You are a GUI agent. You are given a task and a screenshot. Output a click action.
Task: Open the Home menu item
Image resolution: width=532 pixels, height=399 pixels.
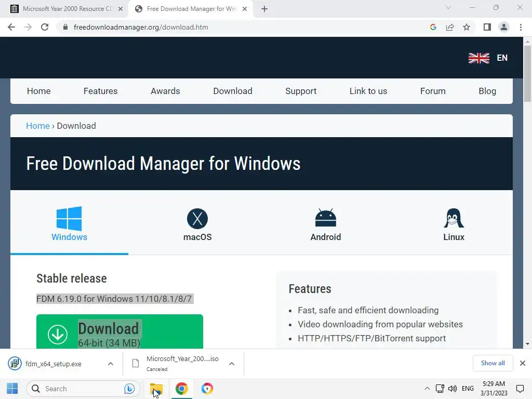pos(38,91)
